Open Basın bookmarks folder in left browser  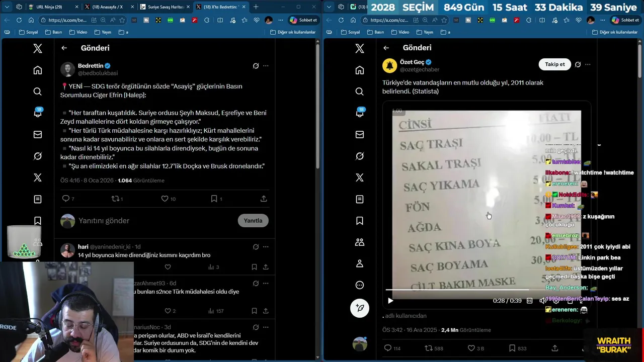point(53,32)
